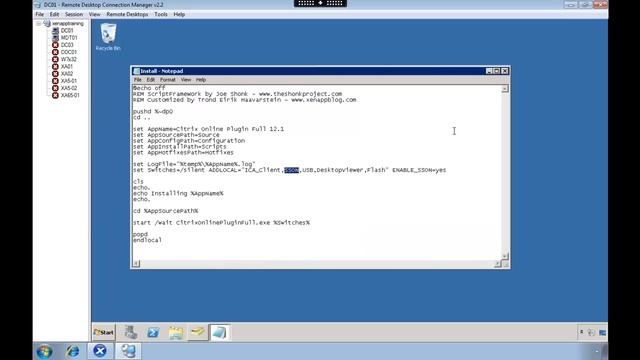Image resolution: width=640 pixels, height=360 pixels.
Task: Click the 'start /wait CitrixOnlinePluginFull.exe' line
Action: (x=221, y=223)
